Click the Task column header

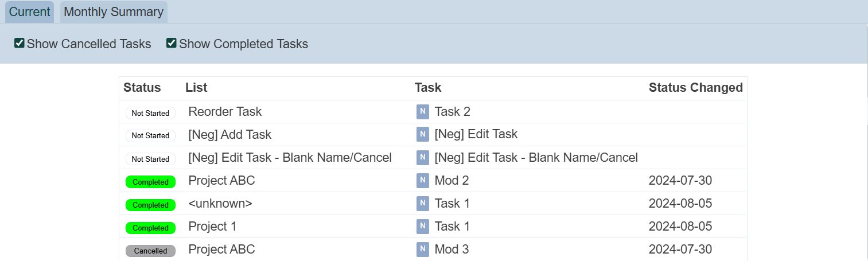point(428,88)
